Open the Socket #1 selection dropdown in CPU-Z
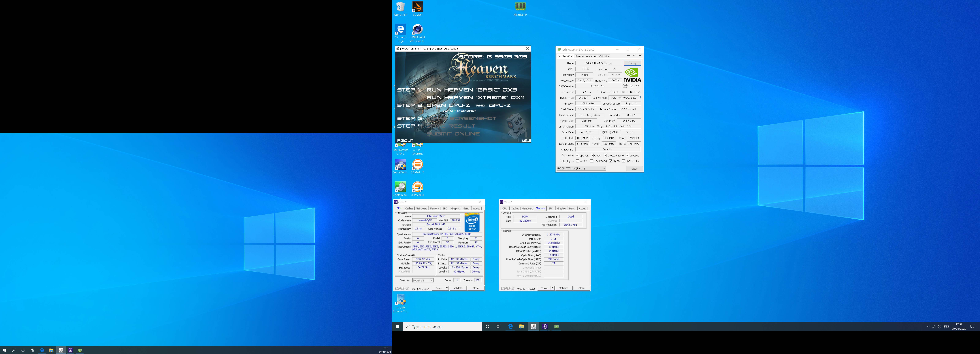 [423, 281]
